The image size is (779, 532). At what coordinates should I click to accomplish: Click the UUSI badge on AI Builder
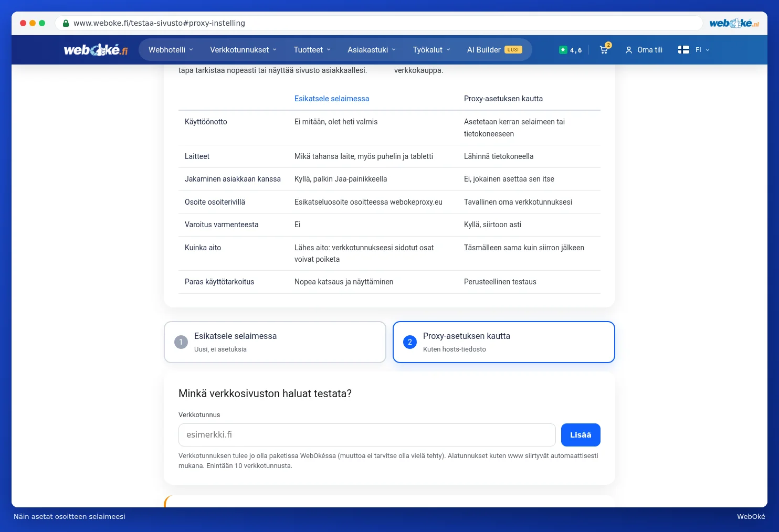coord(513,50)
